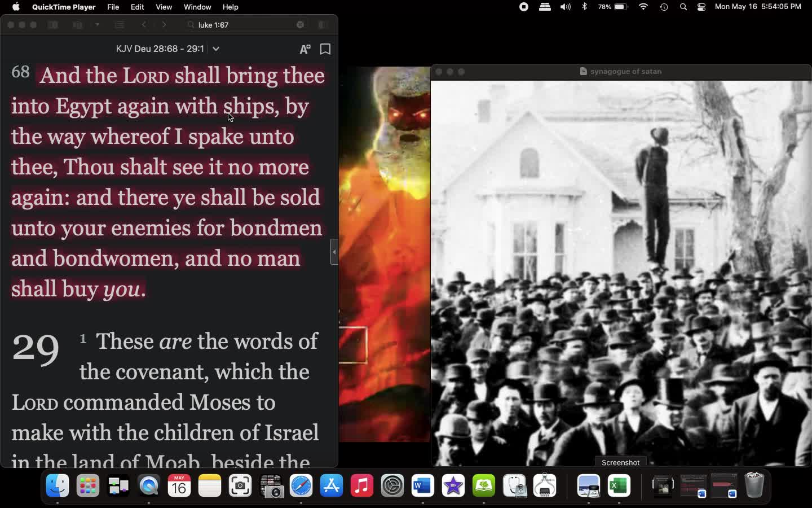812x508 pixels.
Task: Check the battery status at 78%
Action: [x=613, y=7]
